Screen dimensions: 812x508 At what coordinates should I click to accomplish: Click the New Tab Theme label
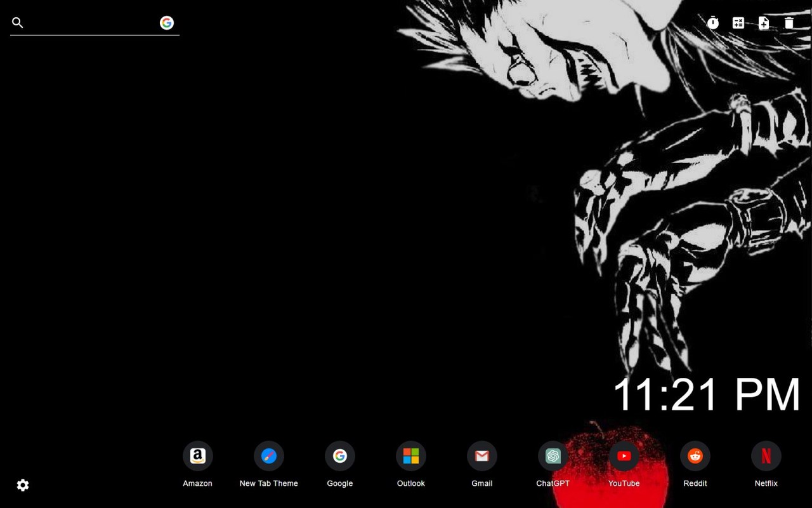click(x=269, y=483)
